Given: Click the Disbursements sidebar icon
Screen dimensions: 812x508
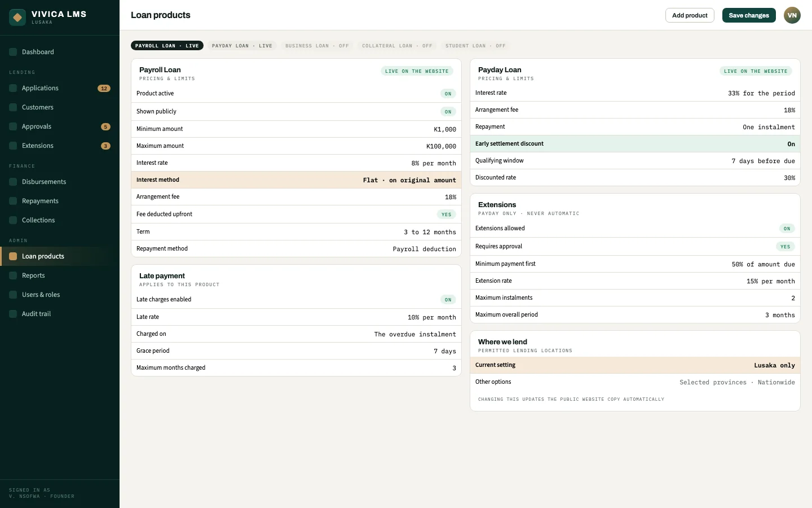Looking at the screenshot, I should 13,182.
